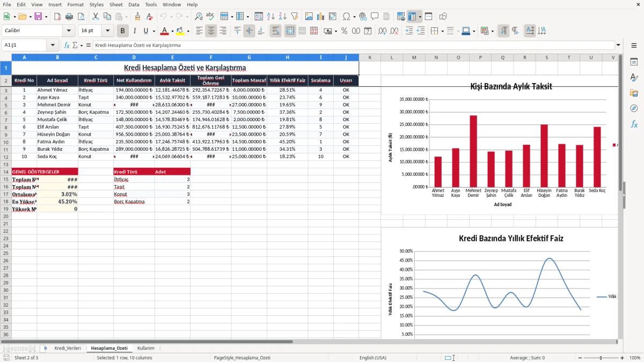Click the Export as PDF icon
Viewport: 644px width, 362px height.
tap(57, 17)
